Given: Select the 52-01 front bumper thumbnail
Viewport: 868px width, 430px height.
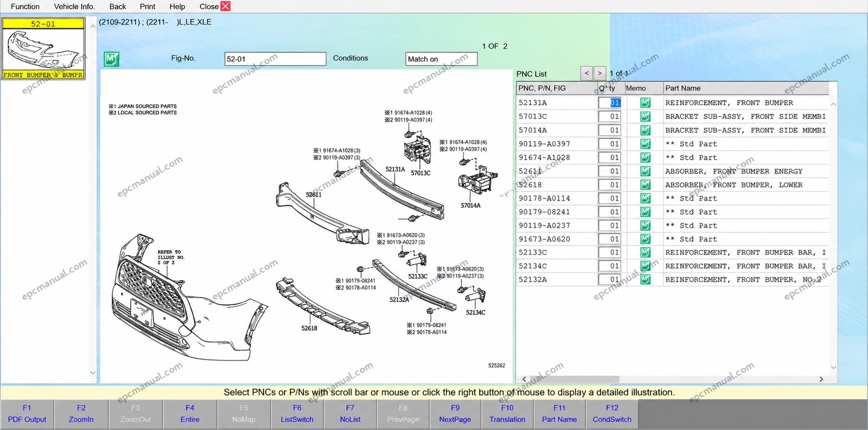Looking at the screenshot, I should click(43, 49).
